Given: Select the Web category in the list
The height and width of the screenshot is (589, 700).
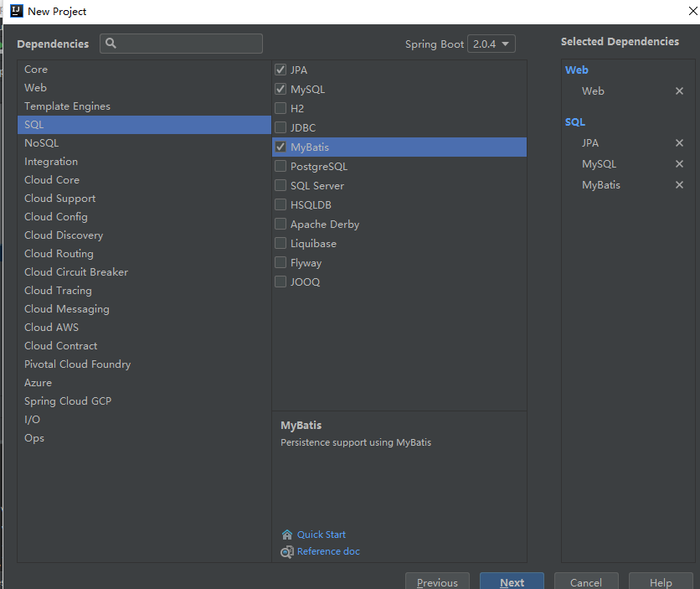Looking at the screenshot, I should coord(144,88).
